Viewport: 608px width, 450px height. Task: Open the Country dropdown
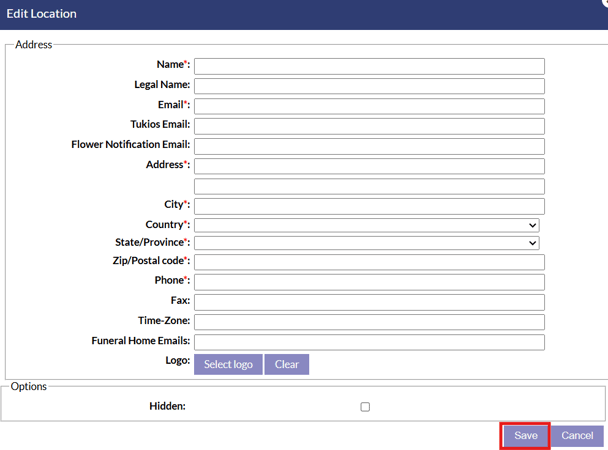pyautogui.click(x=366, y=226)
